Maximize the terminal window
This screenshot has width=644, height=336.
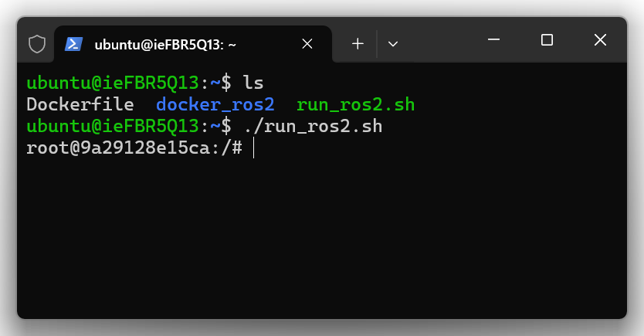tap(547, 40)
